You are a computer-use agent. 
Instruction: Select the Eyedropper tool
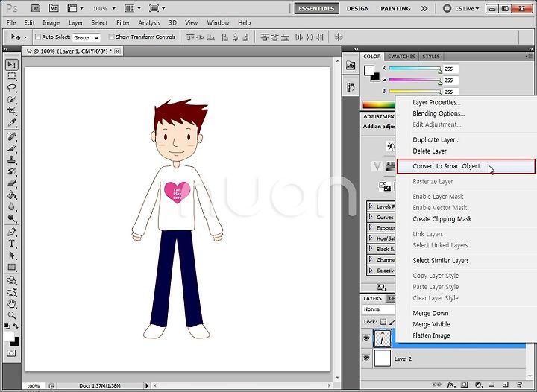pyautogui.click(x=12, y=122)
